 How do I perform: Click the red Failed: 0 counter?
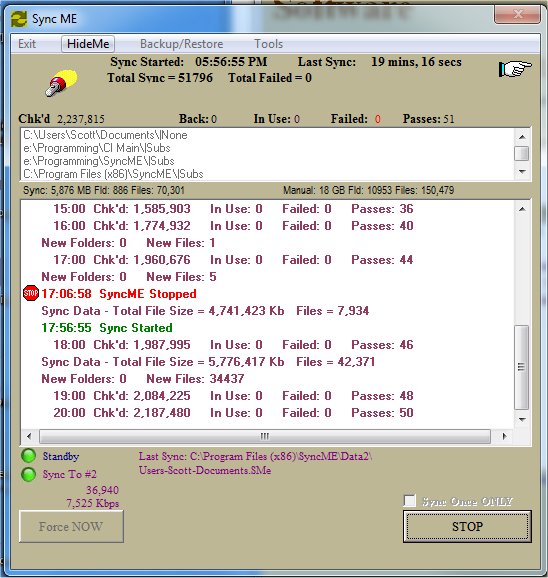point(356,119)
